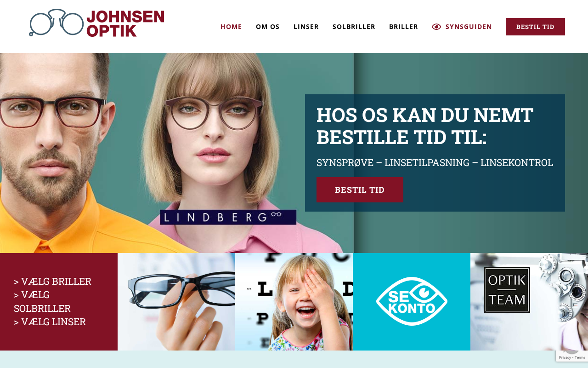Follow the Vælg Linser link

pyautogui.click(x=50, y=322)
